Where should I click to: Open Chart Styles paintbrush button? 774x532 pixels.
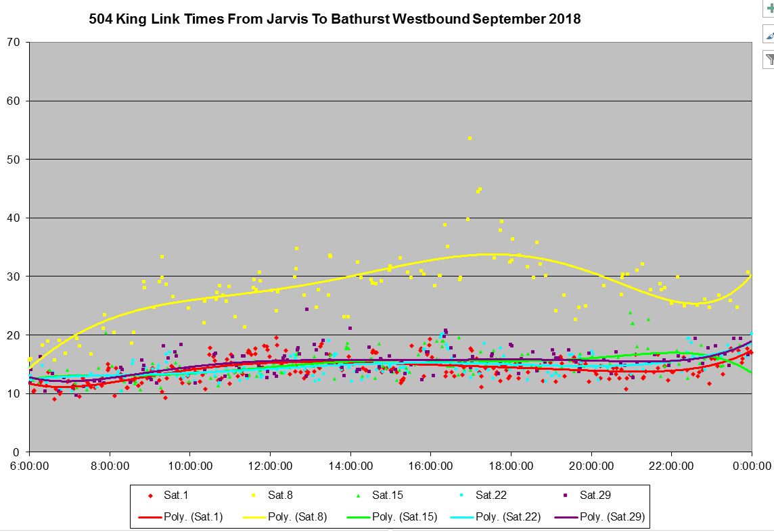[769, 34]
